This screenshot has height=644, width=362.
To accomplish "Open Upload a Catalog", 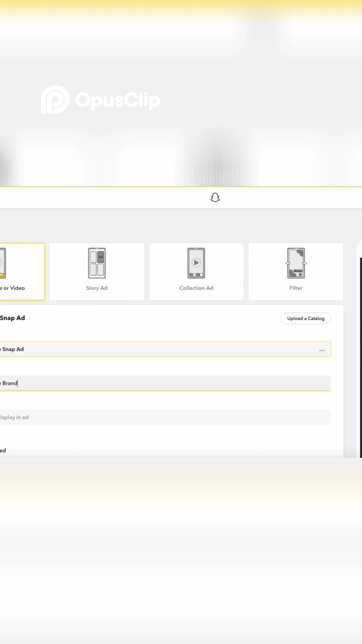I will pyautogui.click(x=306, y=318).
